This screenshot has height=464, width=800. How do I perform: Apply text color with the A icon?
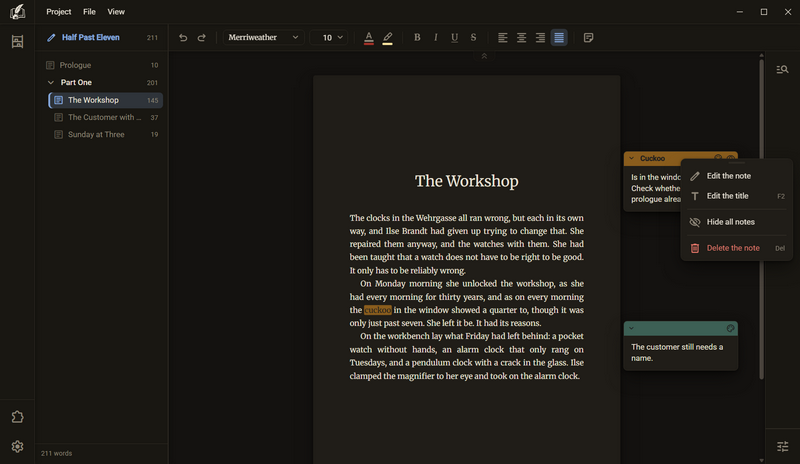[x=369, y=37]
